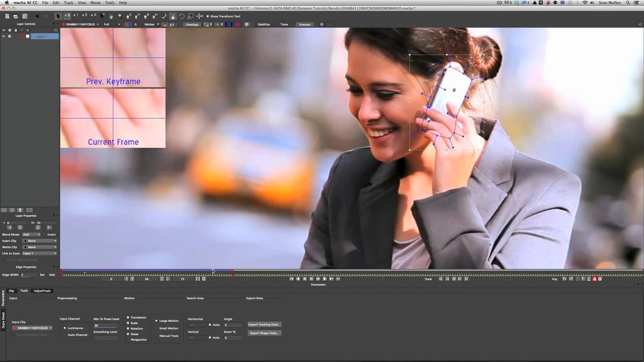
Task: Select the Small Motion option
Action: pos(156,328)
